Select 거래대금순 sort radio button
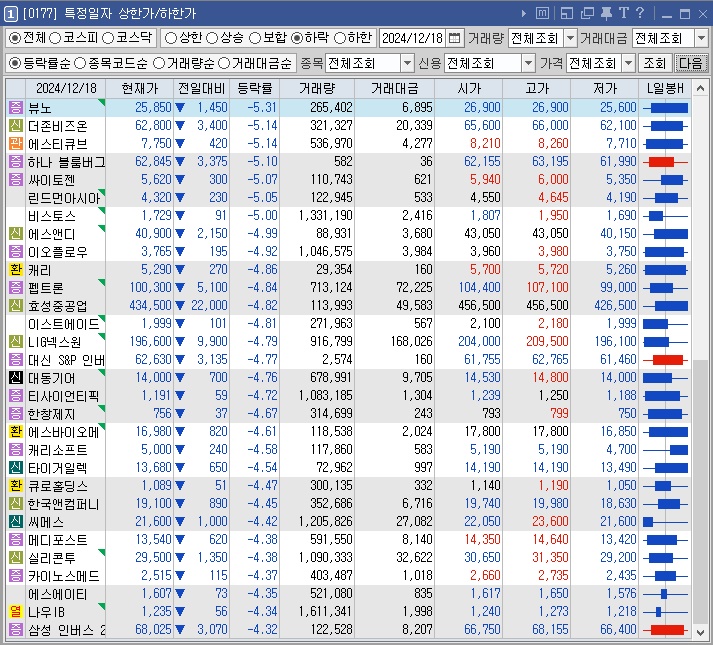The height and width of the screenshot is (645, 713). (x=224, y=64)
